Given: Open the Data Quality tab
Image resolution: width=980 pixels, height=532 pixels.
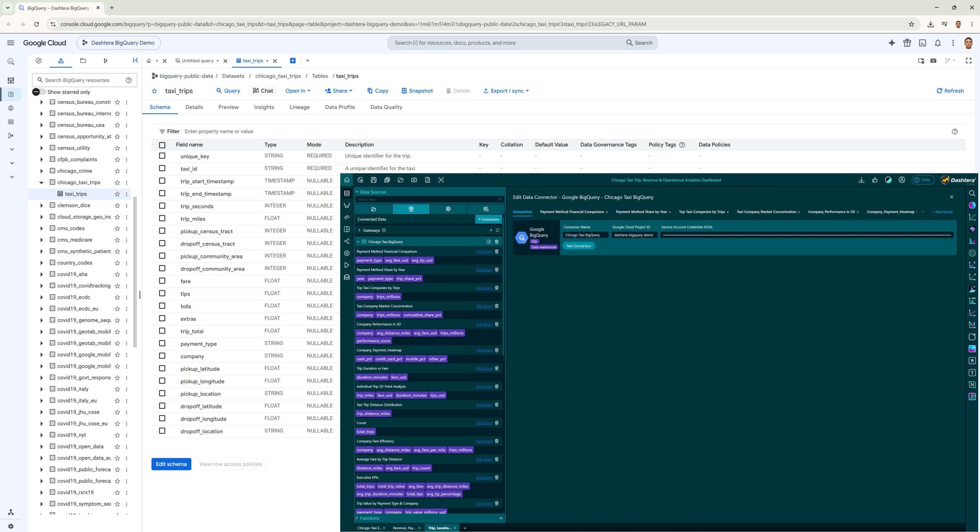Looking at the screenshot, I should [x=386, y=107].
